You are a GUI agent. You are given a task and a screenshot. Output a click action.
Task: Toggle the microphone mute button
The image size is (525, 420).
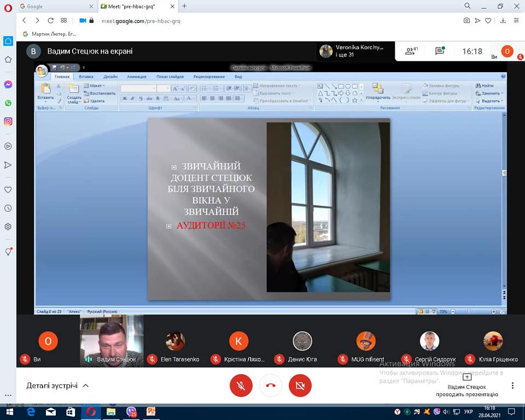pyautogui.click(x=241, y=386)
